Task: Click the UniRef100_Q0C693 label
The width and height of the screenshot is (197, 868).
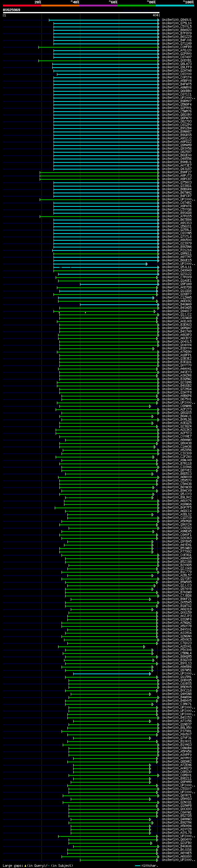Action: coord(176,809)
